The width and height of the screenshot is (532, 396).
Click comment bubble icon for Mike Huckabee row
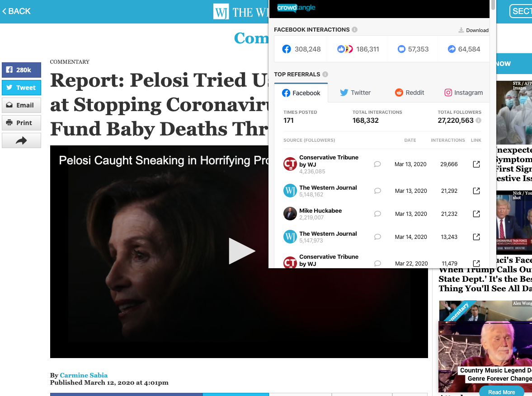tap(377, 214)
